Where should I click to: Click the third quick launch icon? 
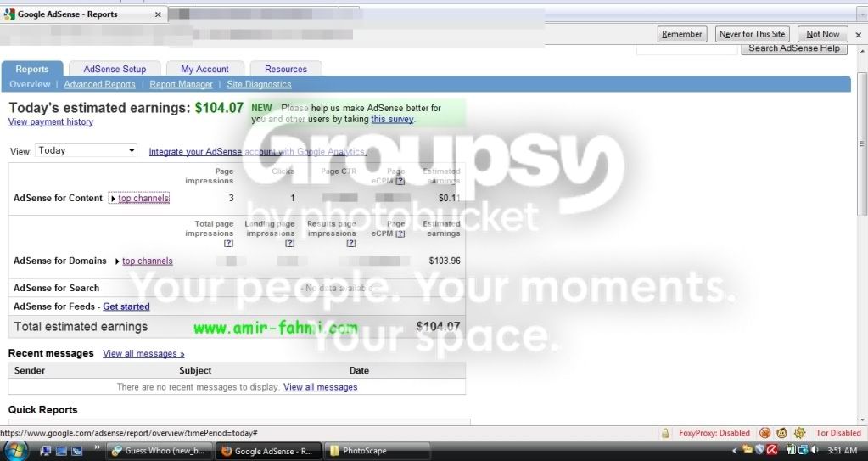coord(77,451)
